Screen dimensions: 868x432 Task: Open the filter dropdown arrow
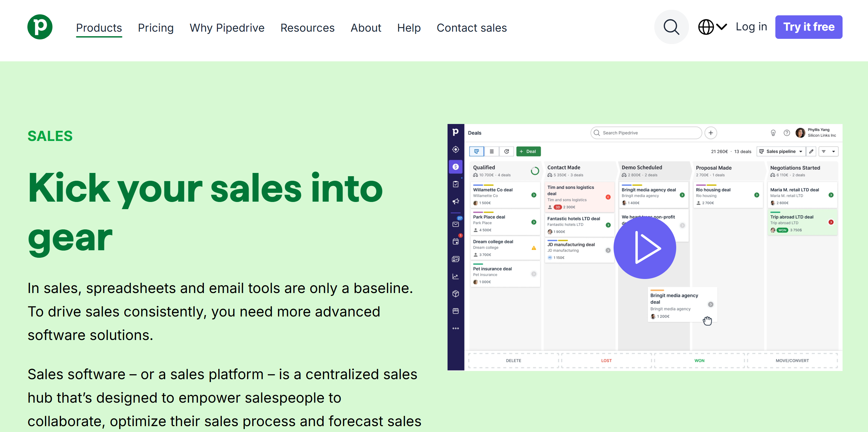click(833, 151)
